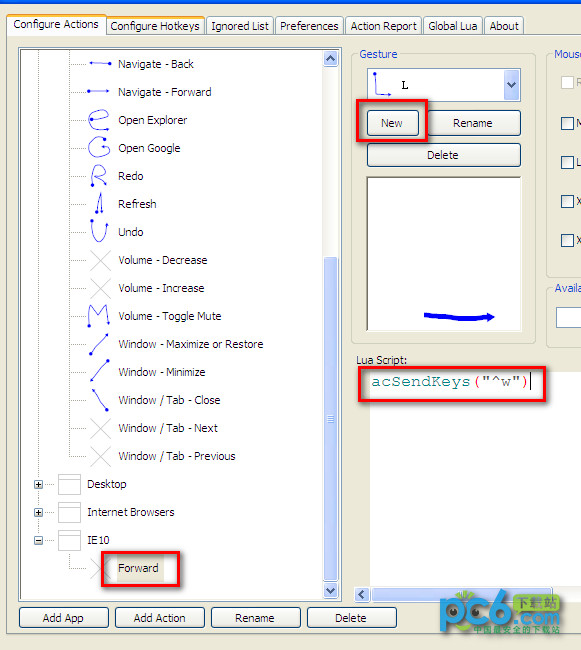Click the action list's vertical scrollbar thumb
The width and height of the screenshot is (581, 650).
pos(330,419)
